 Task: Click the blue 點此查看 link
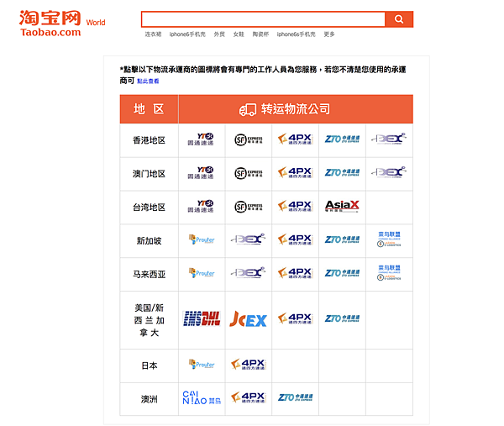[148, 81]
